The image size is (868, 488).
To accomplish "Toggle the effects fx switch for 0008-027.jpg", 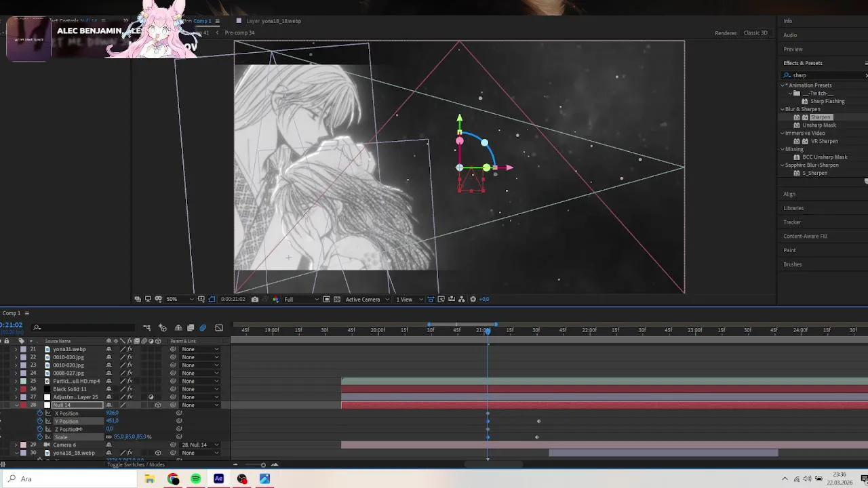I will click(x=130, y=373).
